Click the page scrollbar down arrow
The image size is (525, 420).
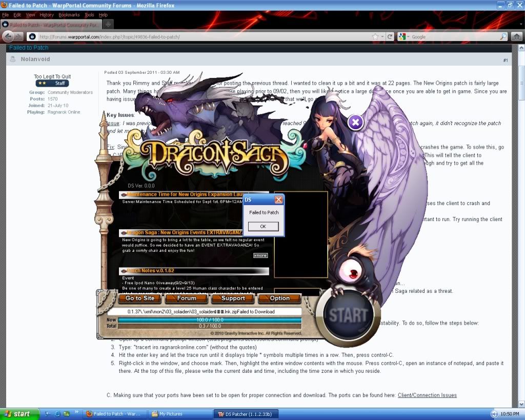(521, 404)
